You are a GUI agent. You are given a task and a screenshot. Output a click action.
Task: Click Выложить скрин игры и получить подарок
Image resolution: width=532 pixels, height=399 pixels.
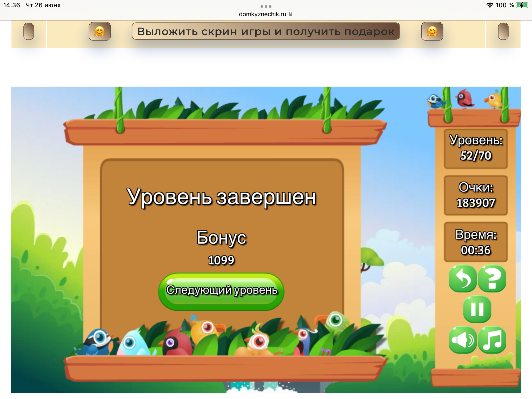point(266,31)
